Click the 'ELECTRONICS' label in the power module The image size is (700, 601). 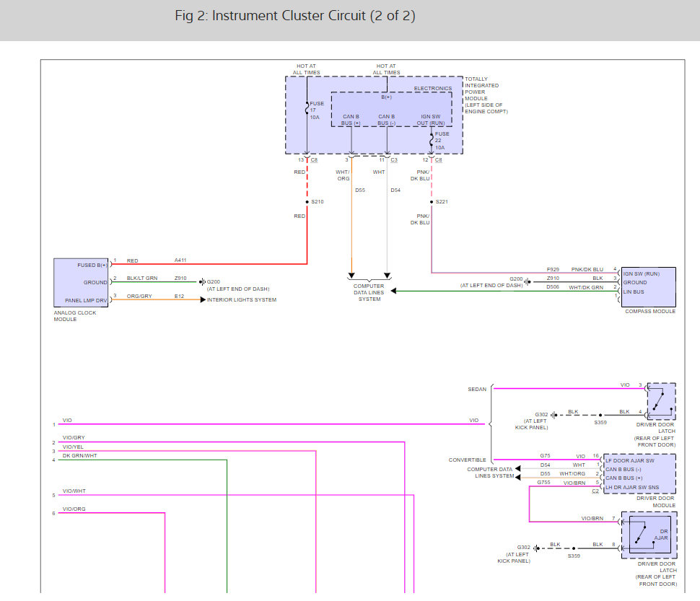click(432, 88)
